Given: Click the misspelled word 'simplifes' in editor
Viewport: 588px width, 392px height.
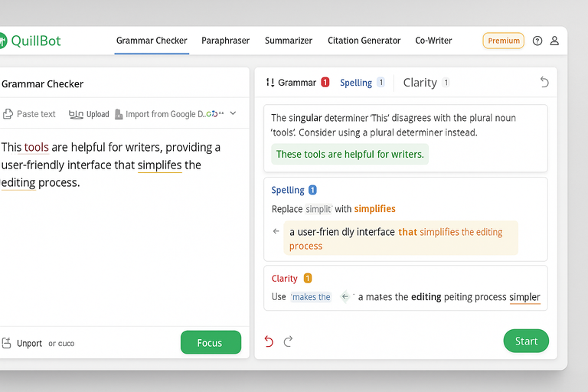Looking at the screenshot, I should (160, 165).
